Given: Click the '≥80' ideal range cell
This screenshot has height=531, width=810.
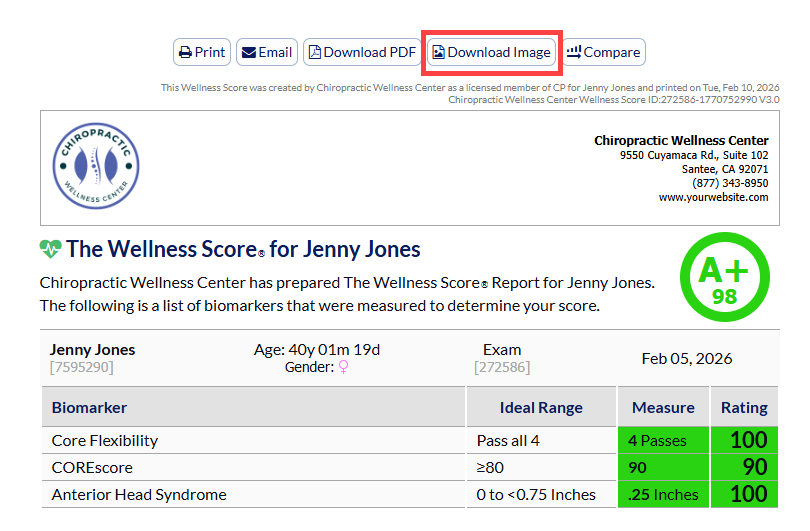Looking at the screenshot, I should coord(541,467).
